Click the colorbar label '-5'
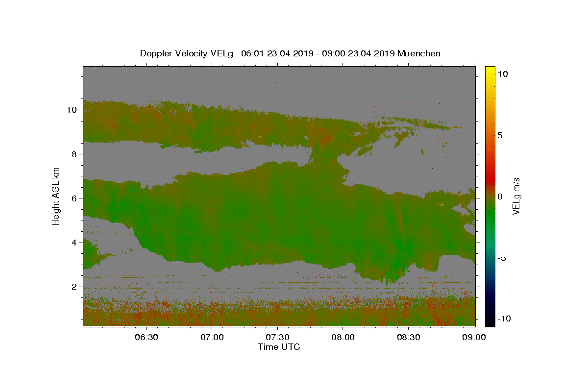Screen dimensions: 588x392 click(502, 258)
